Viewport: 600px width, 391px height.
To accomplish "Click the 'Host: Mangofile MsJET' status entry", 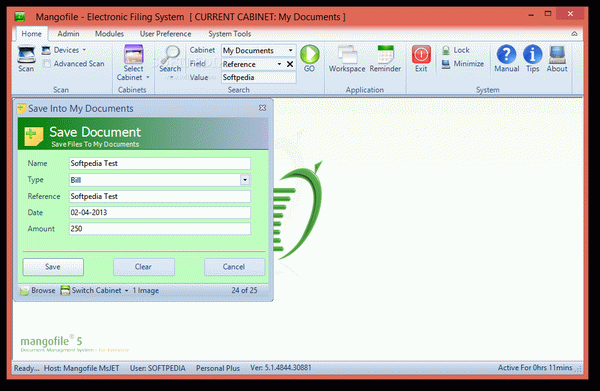I will (82, 368).
